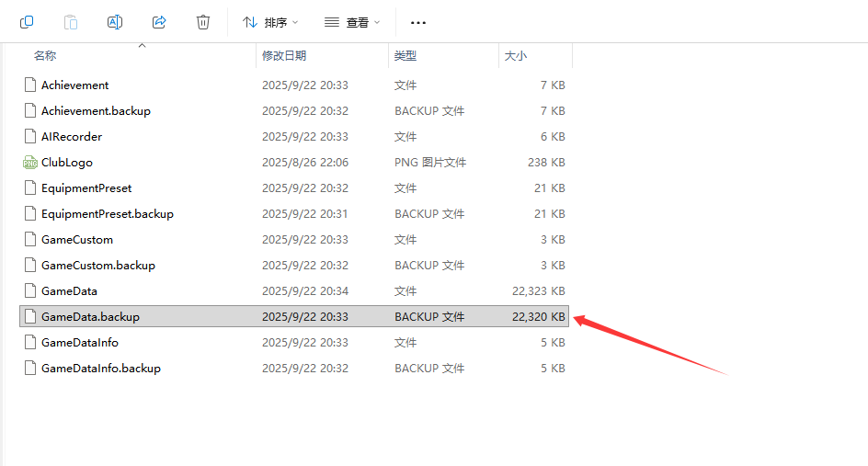This screenshot has width=868, height=466.
Task: Open the 查看 view dropdown
Action: (x=352, y=22)
